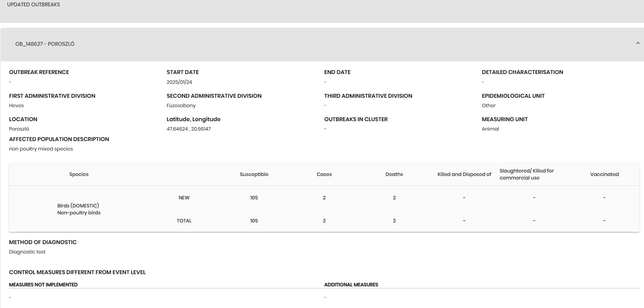The width and height of the screenshot is (644, 308).
Task: Select the Birds (DOMESTIC) Non-poultry birds cell
Action: click(79, 209)
